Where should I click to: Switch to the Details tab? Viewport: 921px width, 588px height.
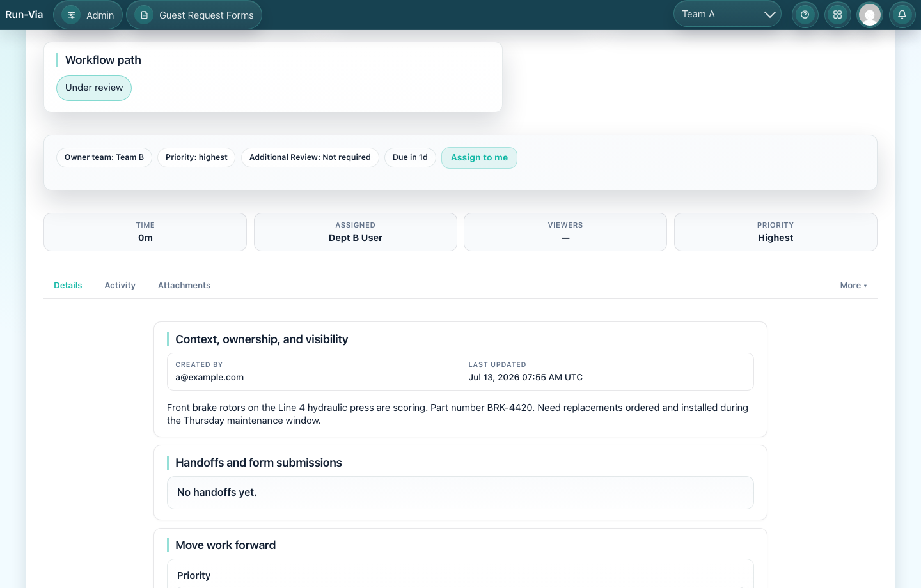pyautogui.click(x=68, y=286)
